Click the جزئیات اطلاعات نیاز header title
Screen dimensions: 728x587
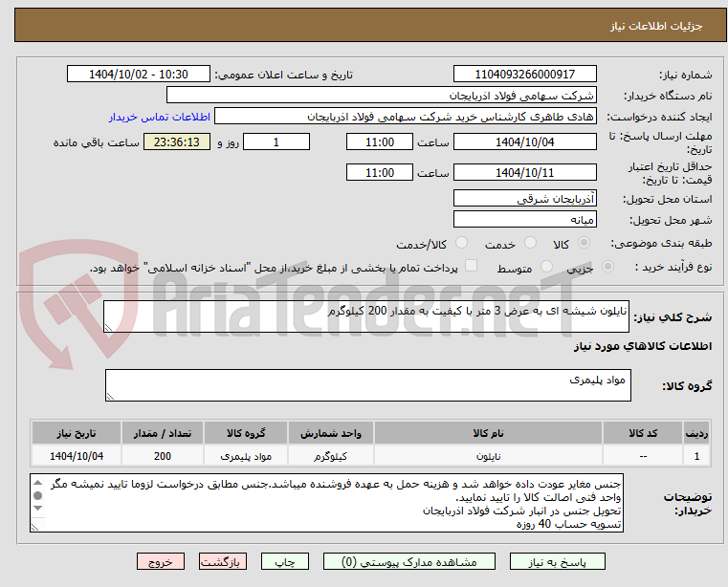656,26
